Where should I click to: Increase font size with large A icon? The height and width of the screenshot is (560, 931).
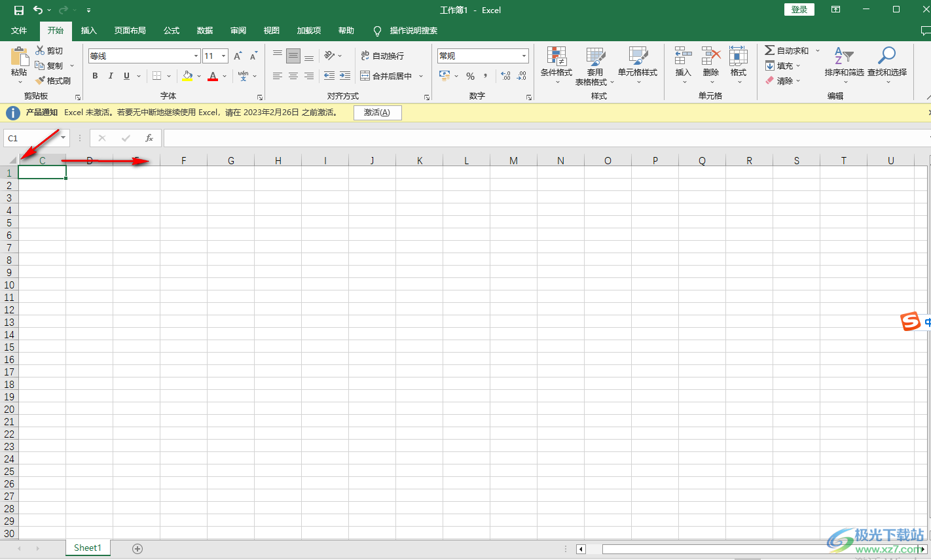[238, 56]
